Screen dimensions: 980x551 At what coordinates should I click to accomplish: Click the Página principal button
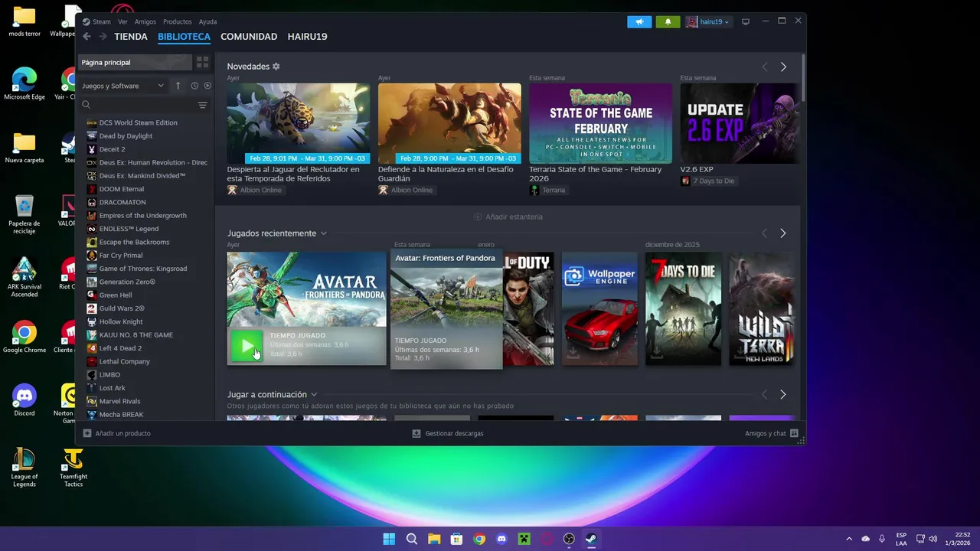134,62
